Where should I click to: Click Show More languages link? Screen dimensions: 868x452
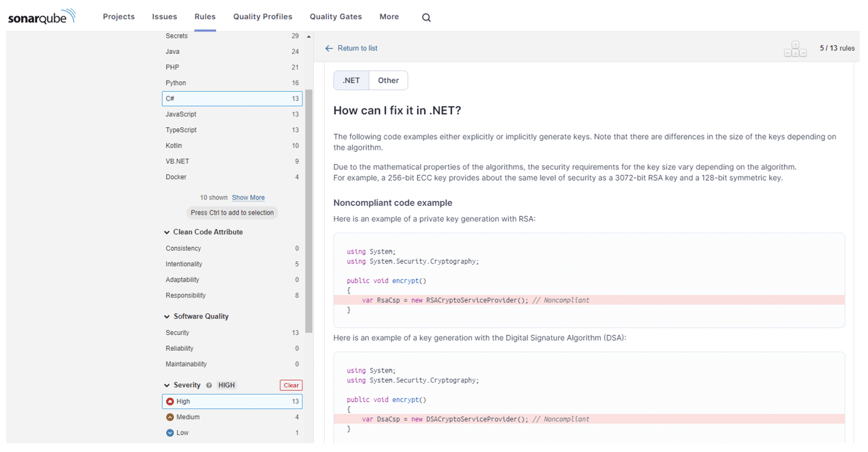pyautogui.click(x=248, y=198)
